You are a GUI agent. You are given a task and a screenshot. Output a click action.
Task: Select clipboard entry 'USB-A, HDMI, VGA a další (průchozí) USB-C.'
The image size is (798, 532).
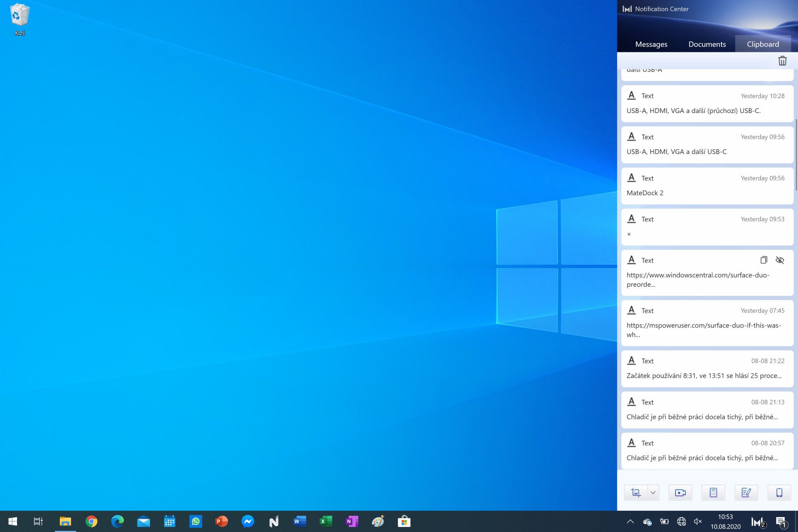point(707,103)
